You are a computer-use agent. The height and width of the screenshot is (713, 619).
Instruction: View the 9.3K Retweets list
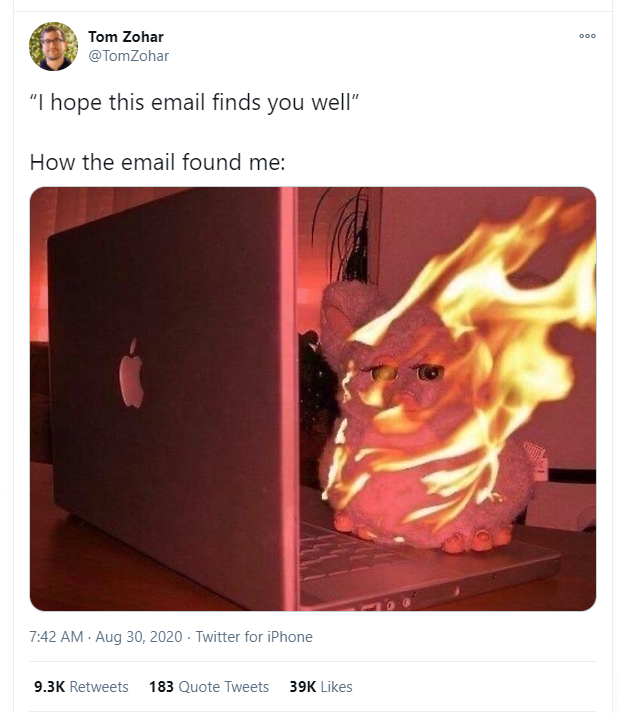81,687
